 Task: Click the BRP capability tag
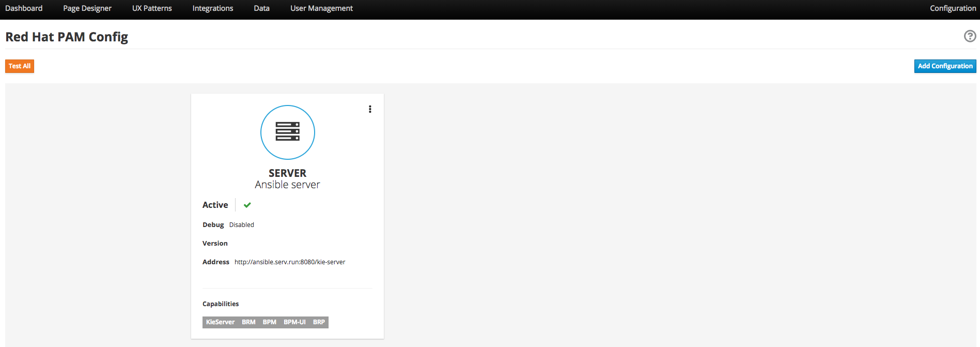319,322
